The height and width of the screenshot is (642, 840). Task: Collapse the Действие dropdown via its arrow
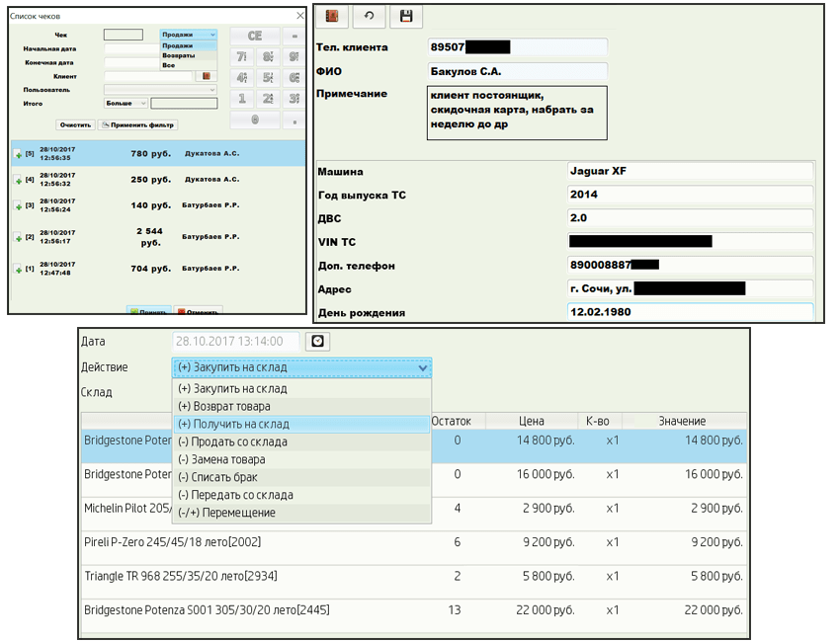[x=423, y=367]
